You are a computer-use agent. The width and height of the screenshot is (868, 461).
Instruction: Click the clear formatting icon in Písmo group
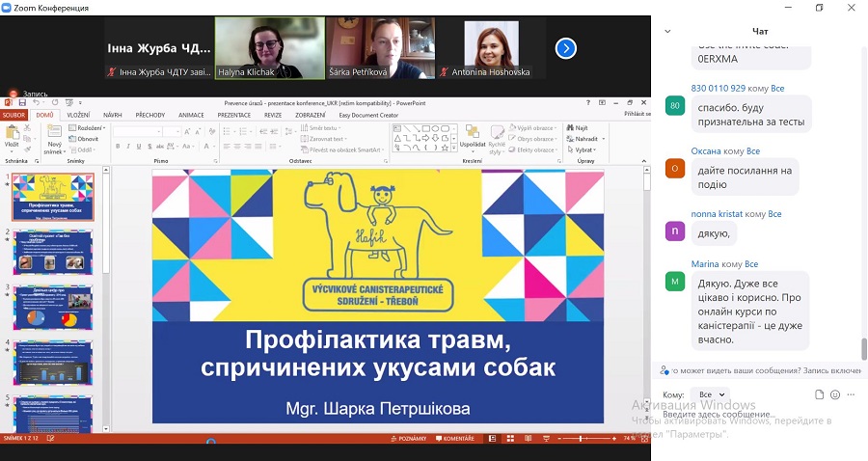(x=211, y=132)
